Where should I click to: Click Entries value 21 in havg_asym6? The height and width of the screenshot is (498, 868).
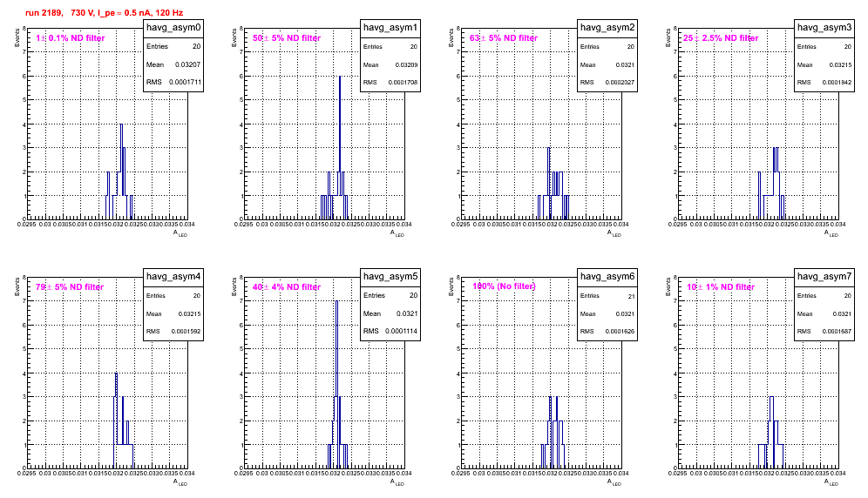click(632, 296)
